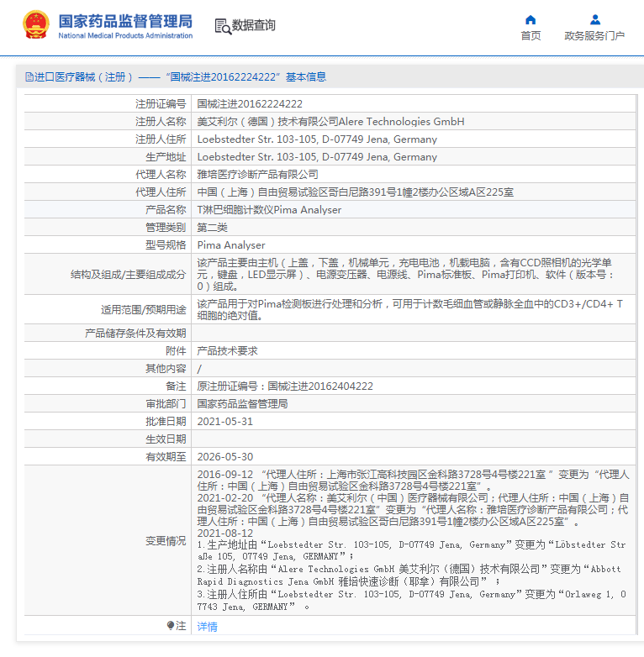Click the bullet icon next to 注
The height and width of the screenshot is (657, 644).
tap(170, 626)
